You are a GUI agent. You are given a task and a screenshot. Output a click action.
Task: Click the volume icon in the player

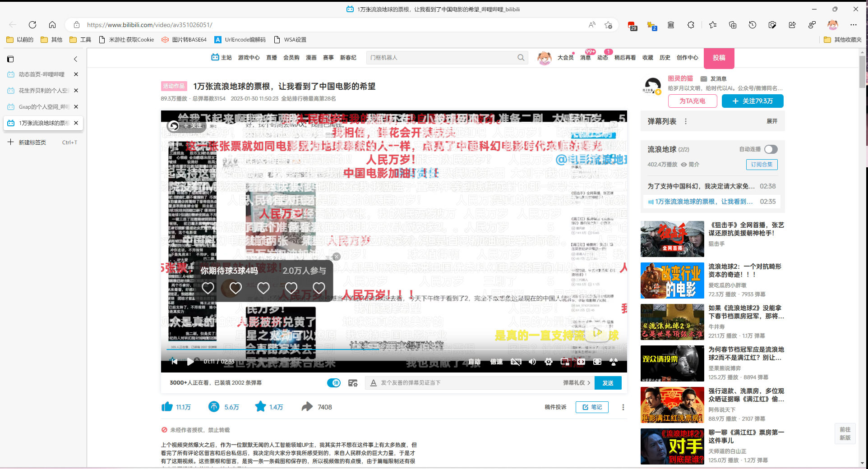(x=533, y=362)
